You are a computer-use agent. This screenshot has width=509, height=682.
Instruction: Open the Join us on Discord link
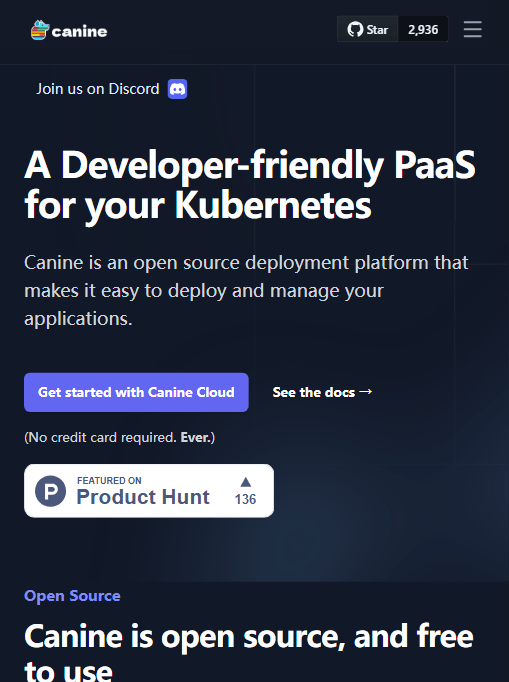(111, 89)
